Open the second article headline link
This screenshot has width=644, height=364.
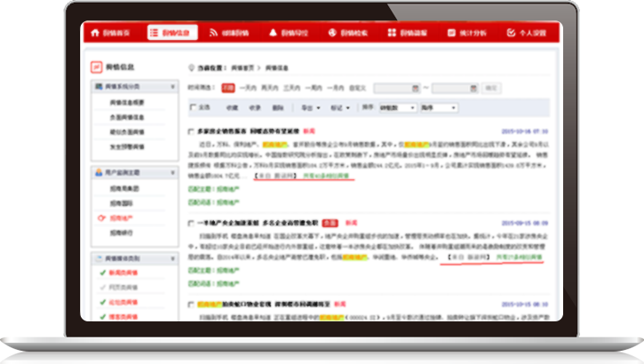click(258, 223)
